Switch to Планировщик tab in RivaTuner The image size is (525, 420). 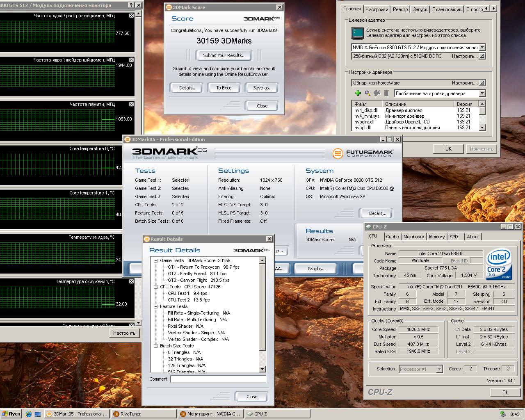pos(447,9)
